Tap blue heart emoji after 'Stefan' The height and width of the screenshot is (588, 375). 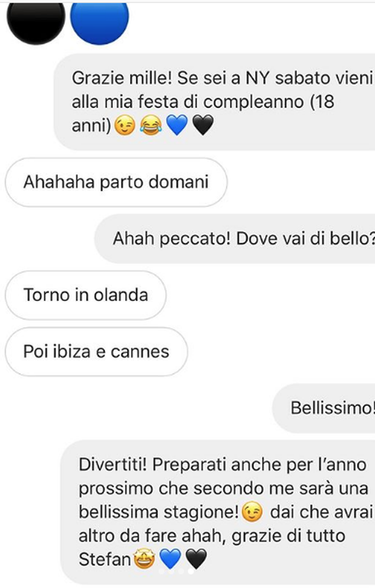coord(170,559)
